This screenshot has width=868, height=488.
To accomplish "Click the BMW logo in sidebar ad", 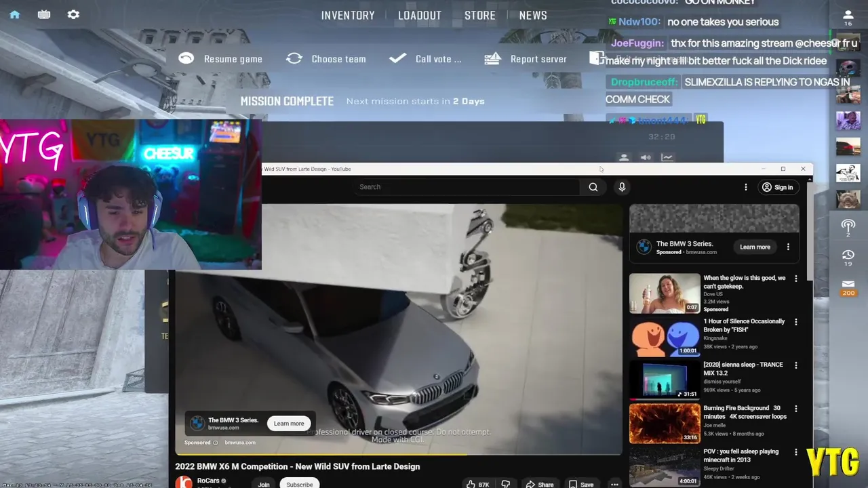I will click(644, 247).
